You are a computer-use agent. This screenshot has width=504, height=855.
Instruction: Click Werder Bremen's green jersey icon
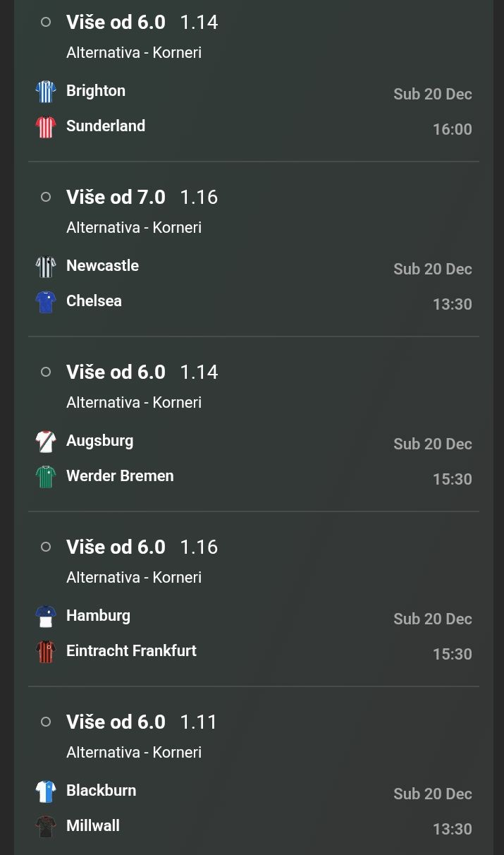(46, 477)
